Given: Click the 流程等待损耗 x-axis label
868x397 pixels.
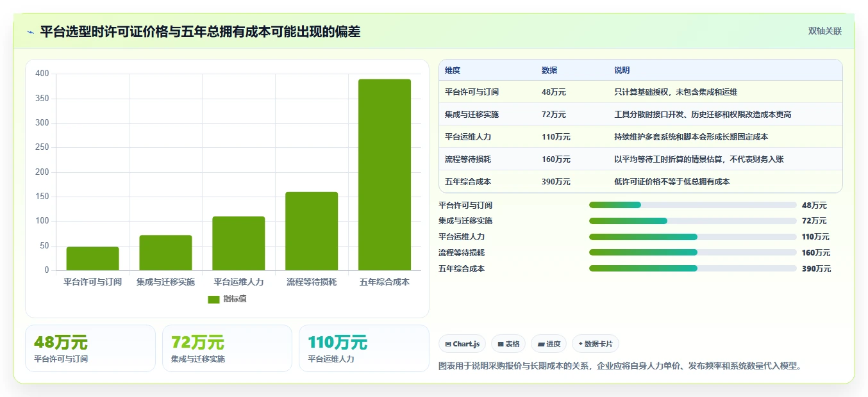Looking at the screenshot, I should (312, 282).
